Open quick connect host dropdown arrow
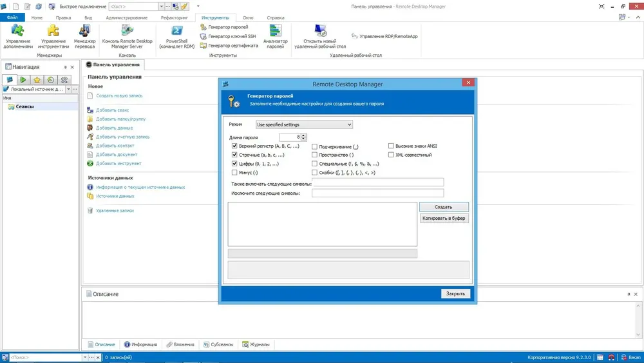 [162, 6]
